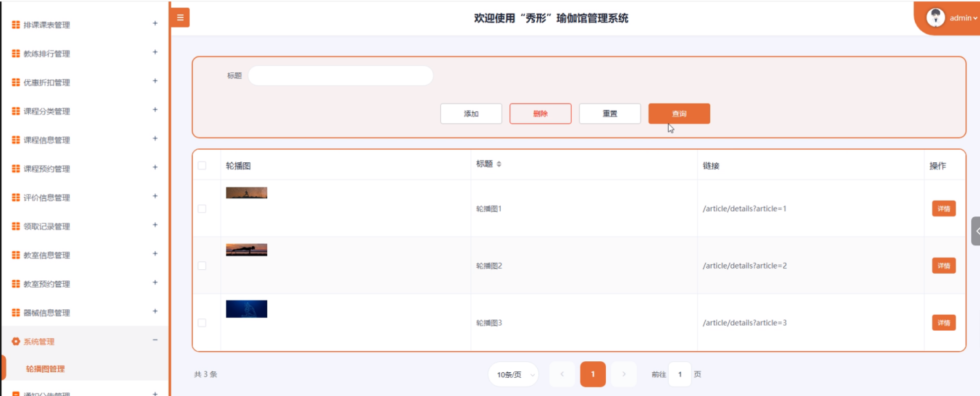Select the 领取记录管理 menu label
Image resolution: width=980 pixels, height=396 pixels.
[47, 227]
